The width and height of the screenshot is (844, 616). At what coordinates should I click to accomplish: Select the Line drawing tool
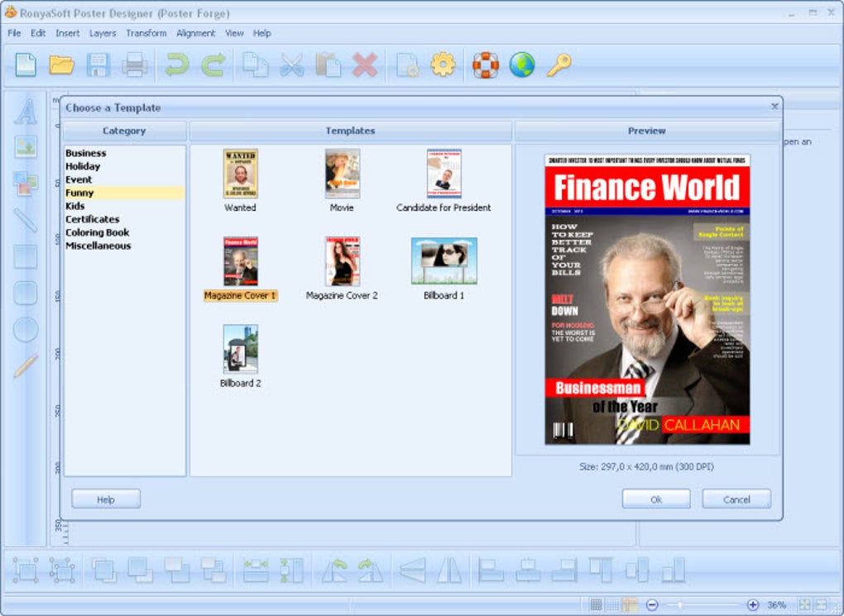pyautogui.click(x=26, y=219)
